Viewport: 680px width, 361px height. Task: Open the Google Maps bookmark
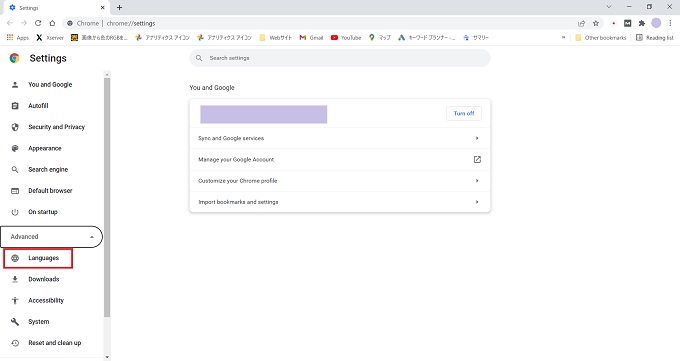(x=380, y=38)
